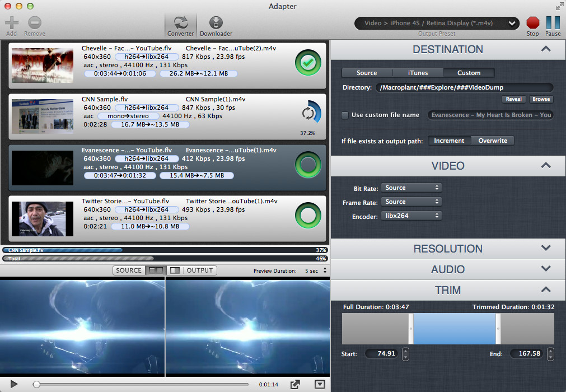The image size is (566, 392).
Task: Select side-by-side split preview mode
Action: point(156,270)
